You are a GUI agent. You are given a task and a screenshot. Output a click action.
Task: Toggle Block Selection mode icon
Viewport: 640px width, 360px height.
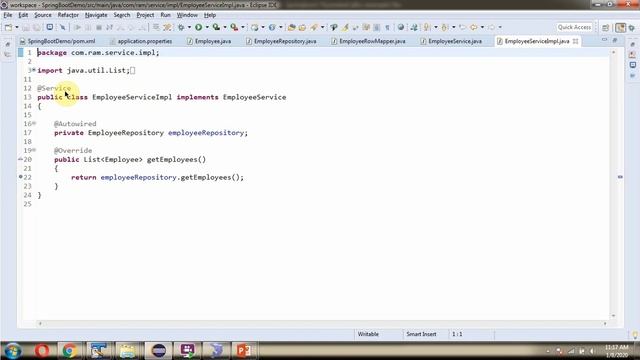coord(377,27)
